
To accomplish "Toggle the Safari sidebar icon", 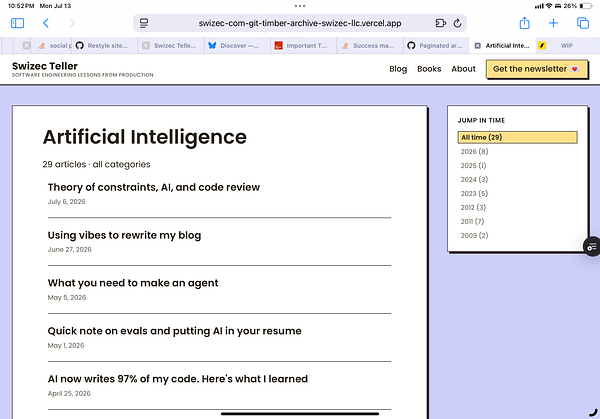I will (18, 23).
